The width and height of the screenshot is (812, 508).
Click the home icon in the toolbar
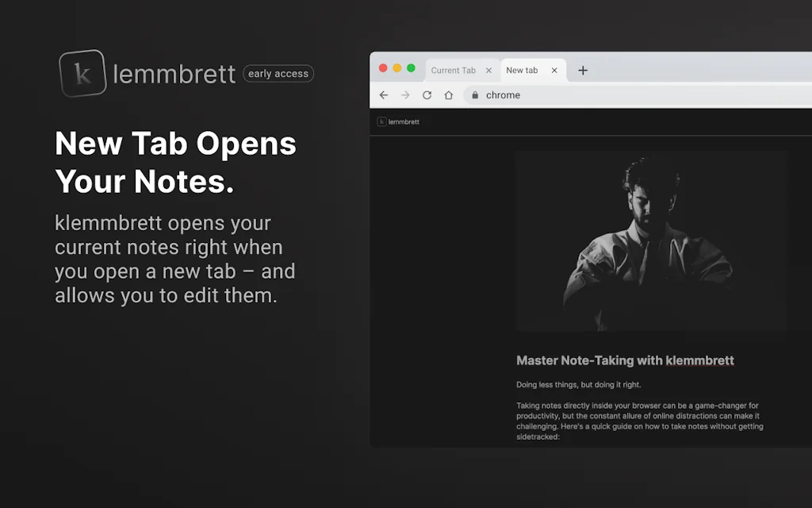[x=449, y=94]
